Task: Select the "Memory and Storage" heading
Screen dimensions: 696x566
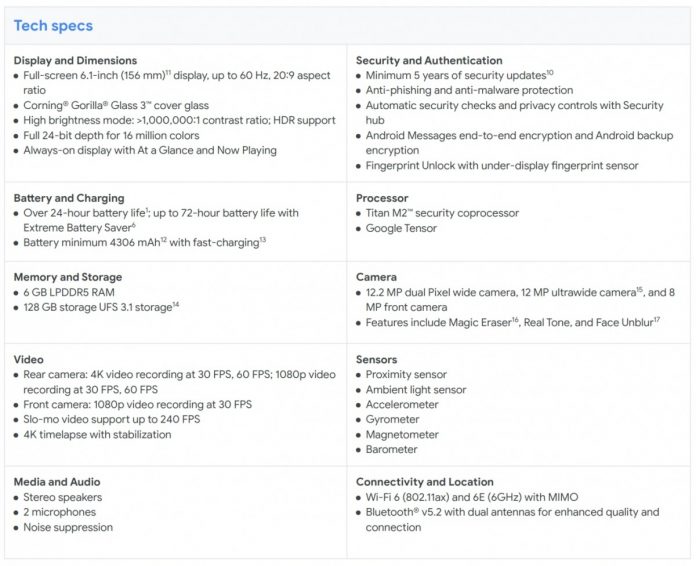Action: pos(68,276)
